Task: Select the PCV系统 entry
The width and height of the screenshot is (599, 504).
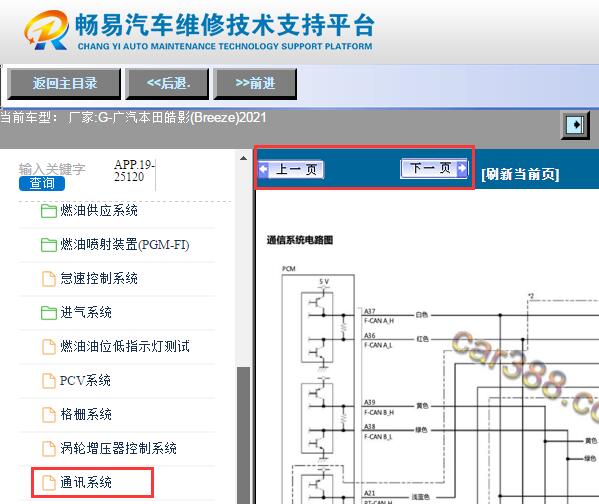Action: click(x=85, y=381)
